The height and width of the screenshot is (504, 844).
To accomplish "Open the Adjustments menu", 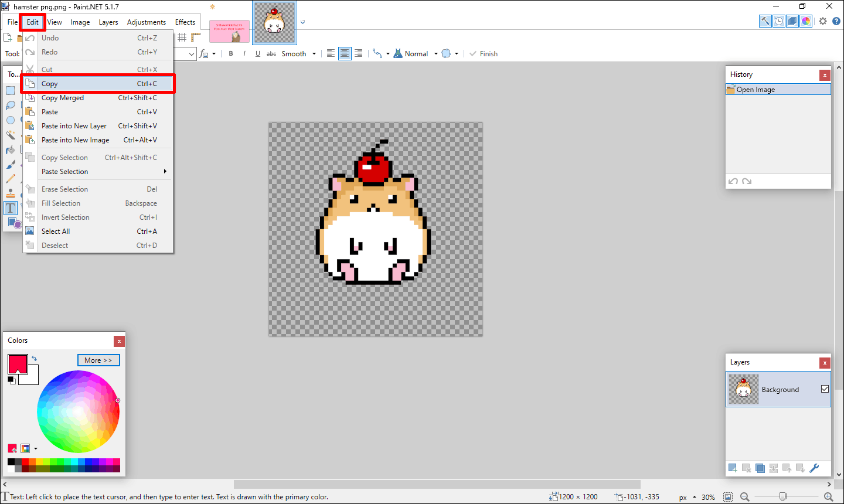I will 147,22.
